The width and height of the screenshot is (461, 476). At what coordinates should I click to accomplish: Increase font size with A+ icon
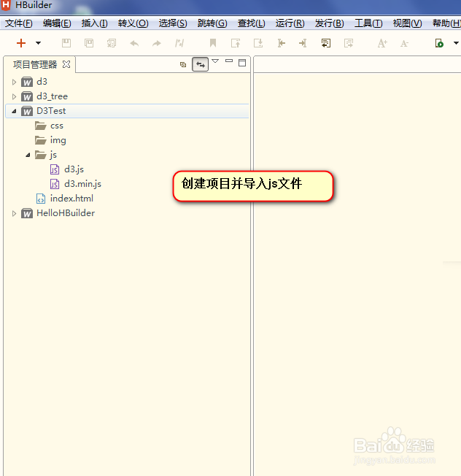coord(382,43)
